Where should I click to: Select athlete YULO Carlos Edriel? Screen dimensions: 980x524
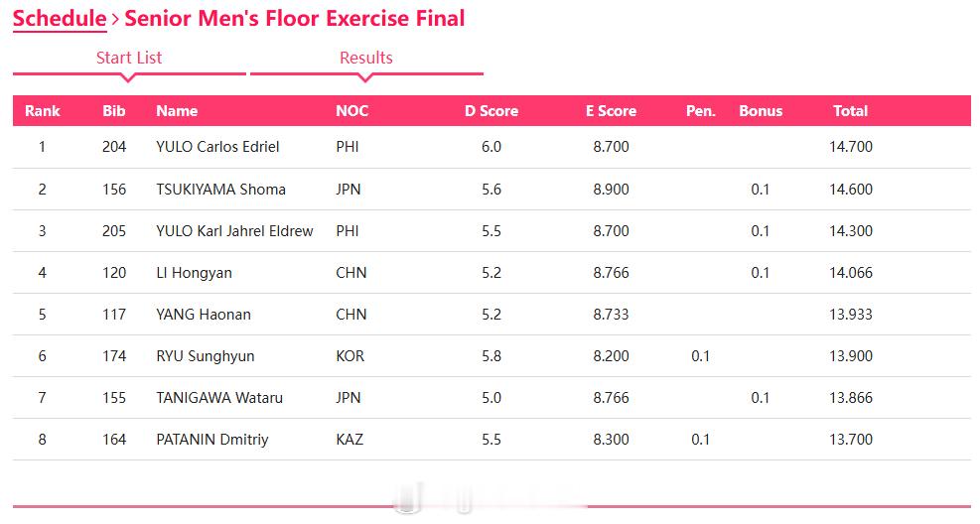[x=217, y=147]
